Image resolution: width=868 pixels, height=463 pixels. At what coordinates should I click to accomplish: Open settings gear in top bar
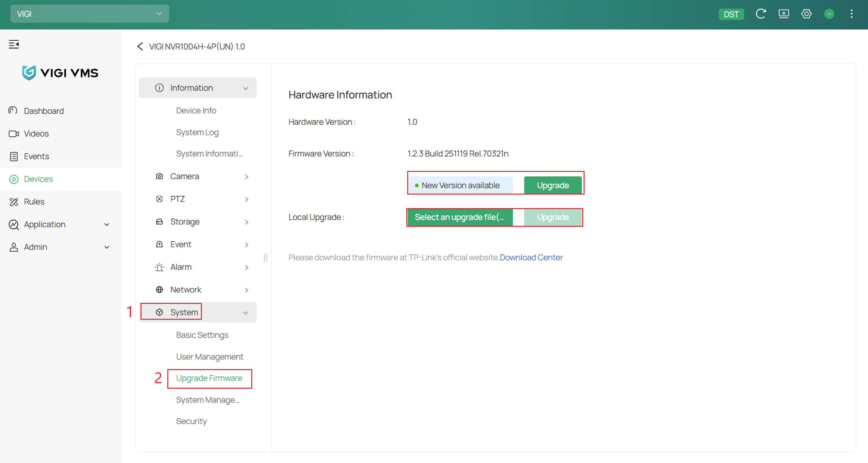point(806,14)
